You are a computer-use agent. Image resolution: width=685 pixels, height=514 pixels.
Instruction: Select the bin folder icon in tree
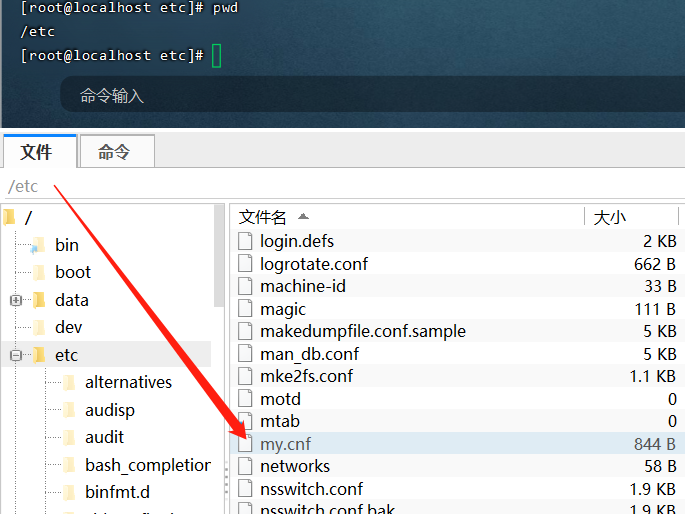pos(39,245)
